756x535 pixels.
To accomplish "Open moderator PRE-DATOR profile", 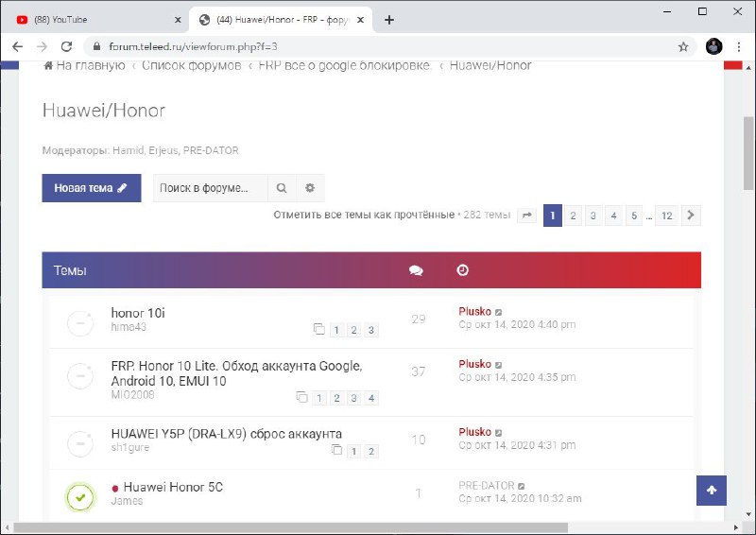I will pos(211,150).
